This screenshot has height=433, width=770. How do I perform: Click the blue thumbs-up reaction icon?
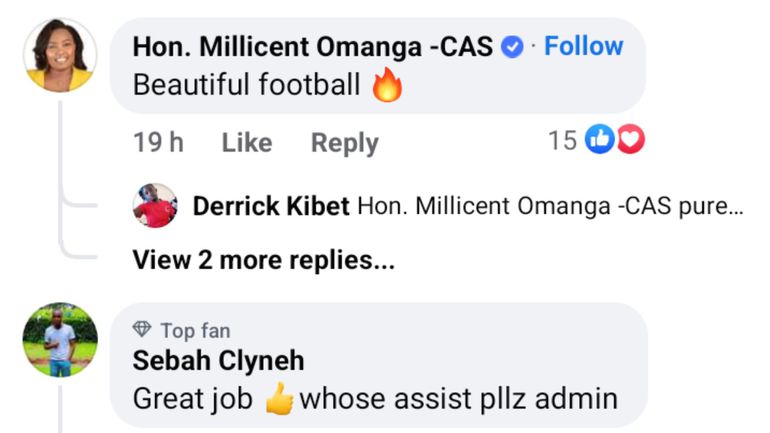click(599, 141)
